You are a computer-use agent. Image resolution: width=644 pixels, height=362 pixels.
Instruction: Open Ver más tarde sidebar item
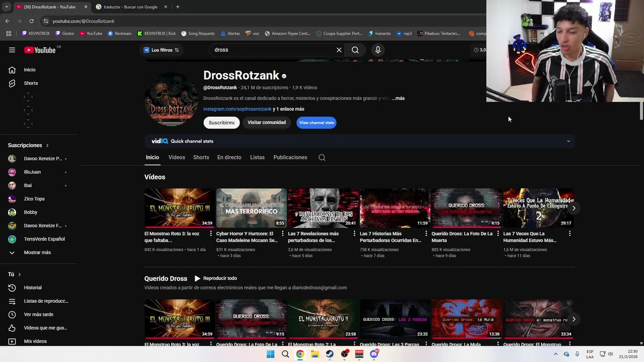coord(39,314)
